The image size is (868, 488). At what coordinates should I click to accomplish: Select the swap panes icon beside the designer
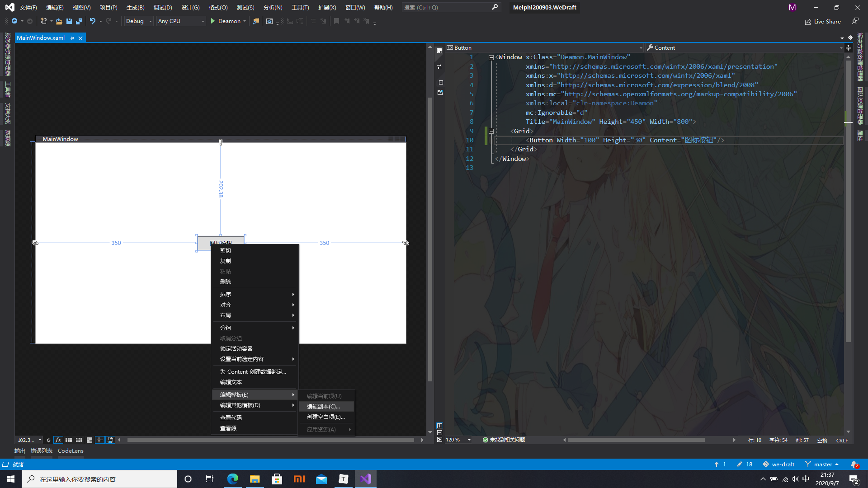[x=439, y=66]
